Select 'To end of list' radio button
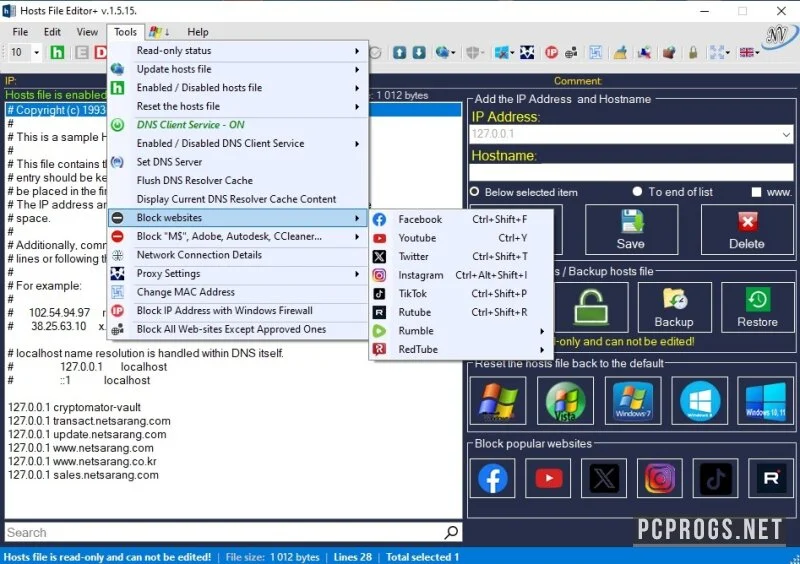The height and width of the screenshot is (564, 800). click(x=637, y=191)
